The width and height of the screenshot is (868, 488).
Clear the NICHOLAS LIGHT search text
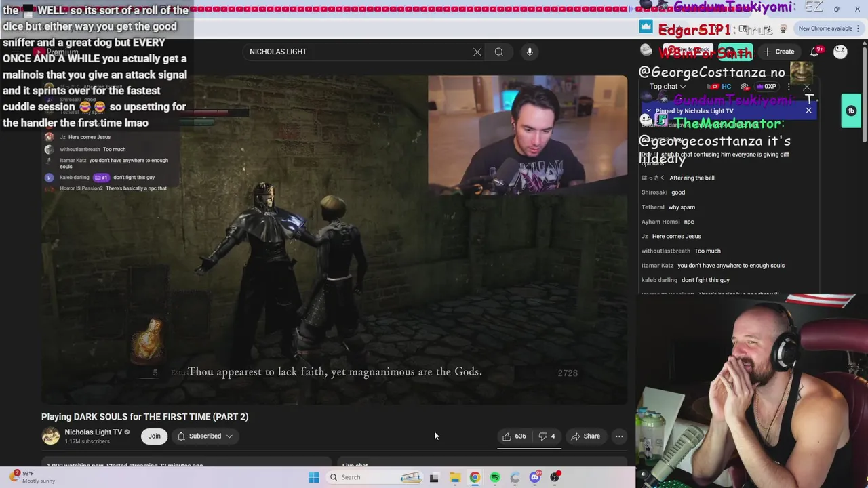click(x=477, y=52)
